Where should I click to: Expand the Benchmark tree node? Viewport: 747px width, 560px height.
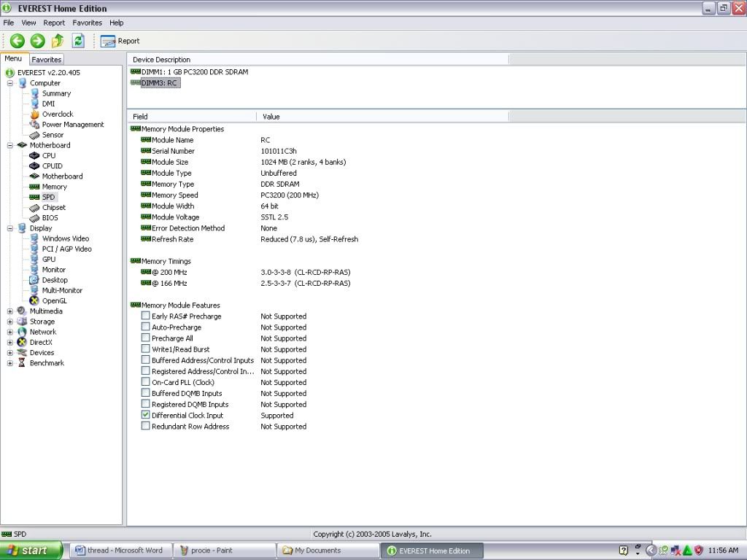point(10,363)
